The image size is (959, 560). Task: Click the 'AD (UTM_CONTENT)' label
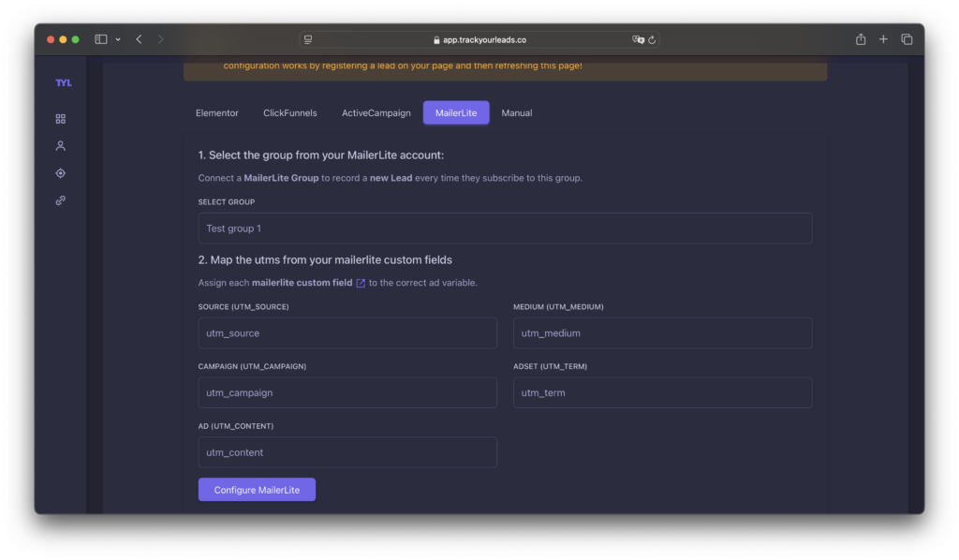(x=236, y=426)
